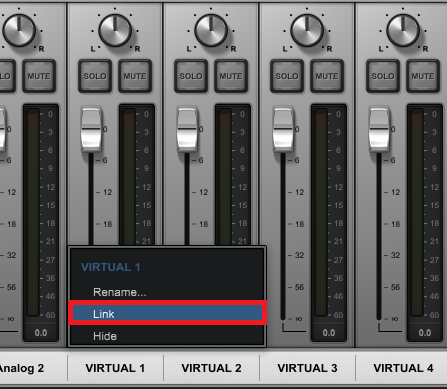Viewport: 447px width, 389px height.
Task: Click the VIRTUAL 1 fader handle
Action: pyautogui.click(x=91, y=129)
